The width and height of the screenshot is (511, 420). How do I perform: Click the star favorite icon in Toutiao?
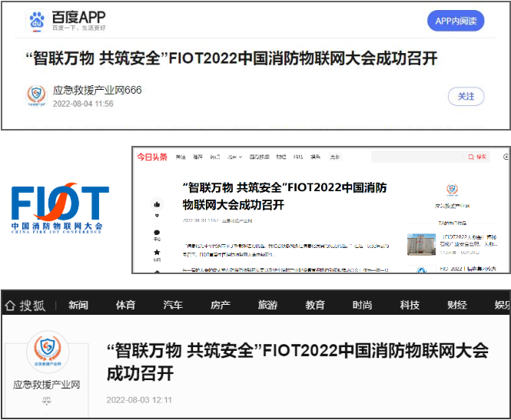[157, 252]
